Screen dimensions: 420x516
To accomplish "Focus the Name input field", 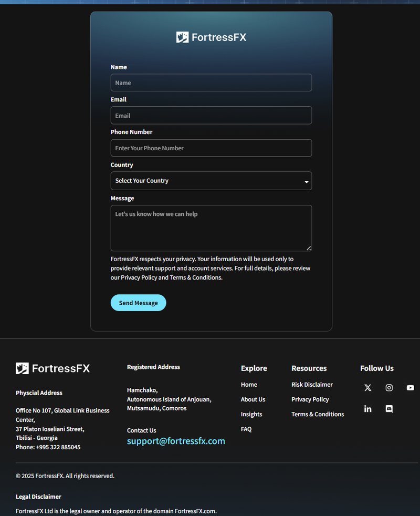I will coord(211,82).
